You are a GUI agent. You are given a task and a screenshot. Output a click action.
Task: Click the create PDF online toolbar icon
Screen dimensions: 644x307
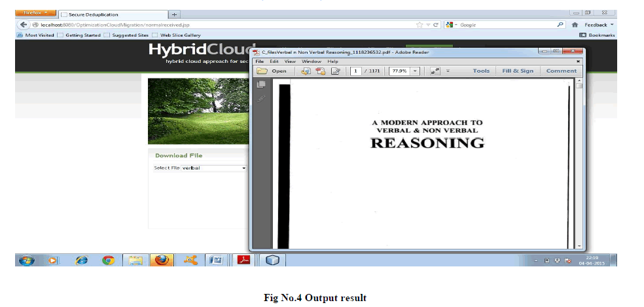point(321,71)
